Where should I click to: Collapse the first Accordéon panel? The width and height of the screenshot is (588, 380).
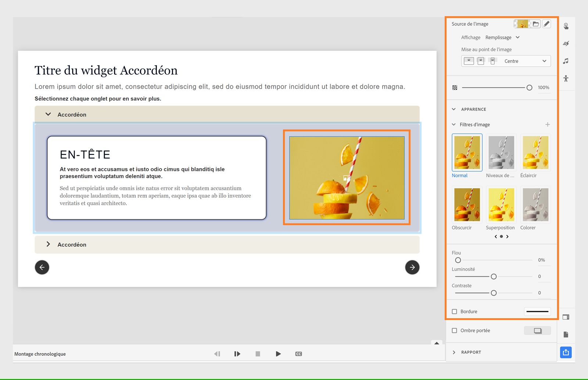(48, 114)
